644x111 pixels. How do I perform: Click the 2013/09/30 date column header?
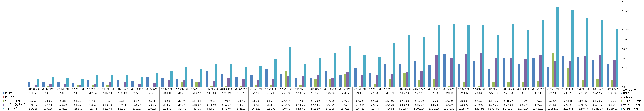167,89
